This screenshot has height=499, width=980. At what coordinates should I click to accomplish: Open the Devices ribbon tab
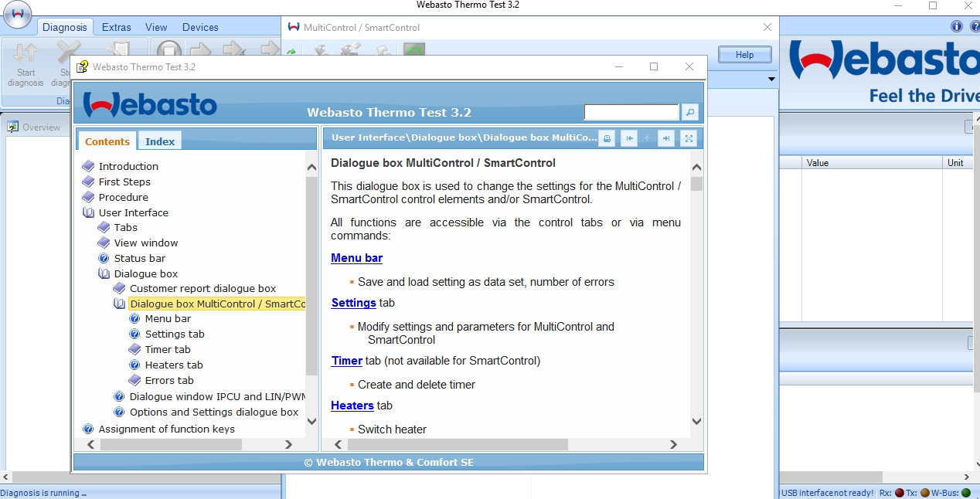click(200, 27)
